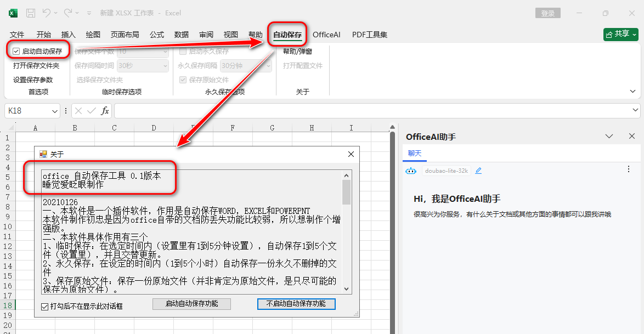Click scroll up arrow in 关于 text box

coord(346,175)
